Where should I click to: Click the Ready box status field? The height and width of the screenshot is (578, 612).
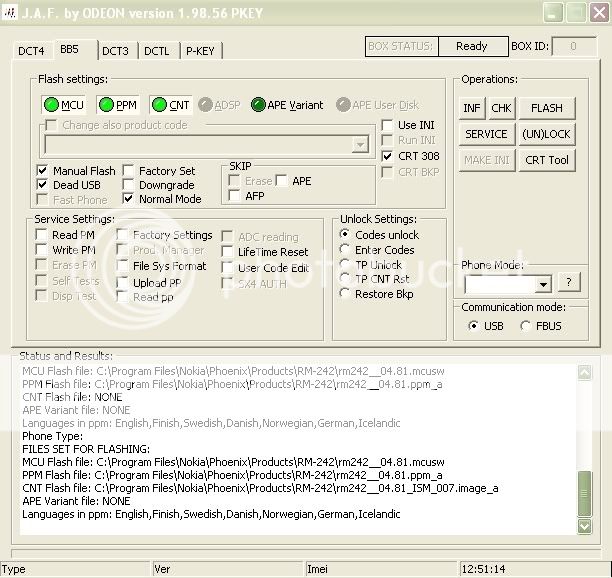[473, 46]
